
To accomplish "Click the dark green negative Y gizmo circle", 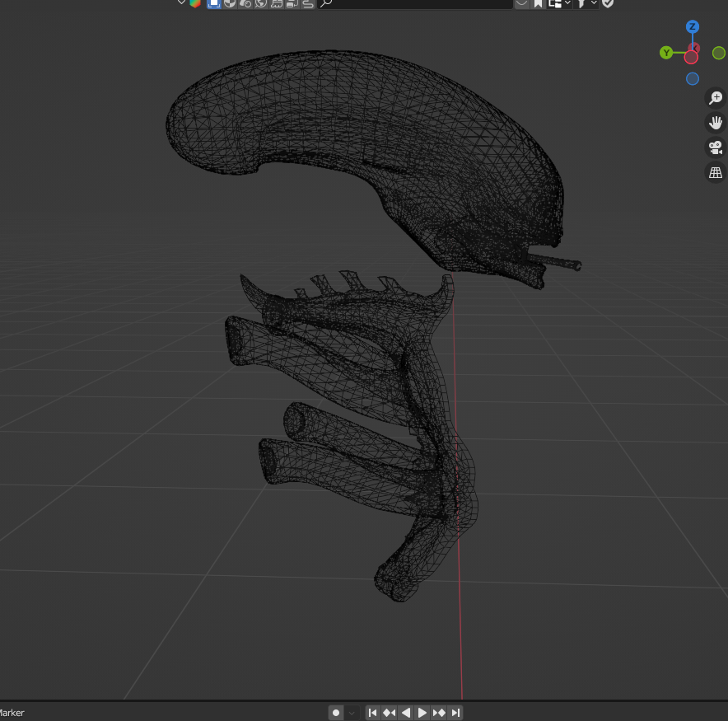I will [x=718, y=53].
